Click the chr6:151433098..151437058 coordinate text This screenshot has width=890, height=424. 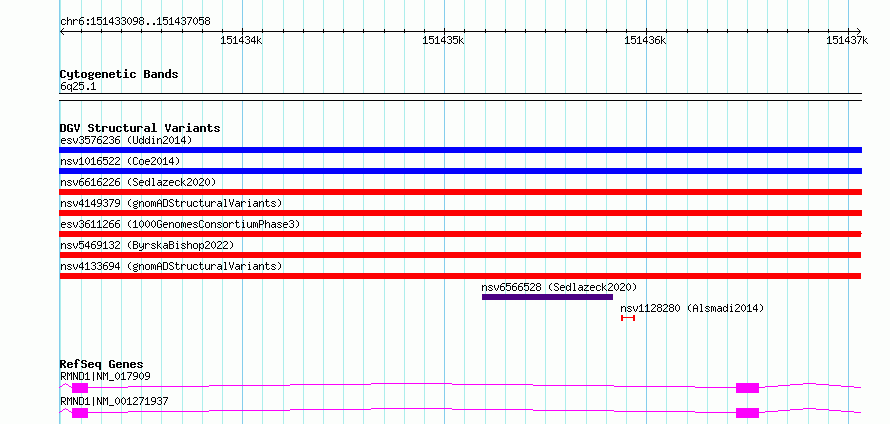pyautogui.click(x=135, y=22)
